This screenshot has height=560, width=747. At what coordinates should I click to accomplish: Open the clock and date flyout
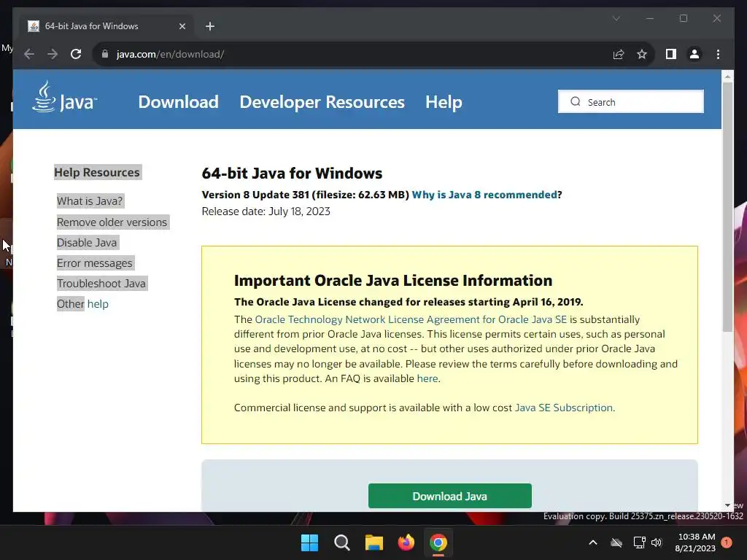click(x=695, y=542)
